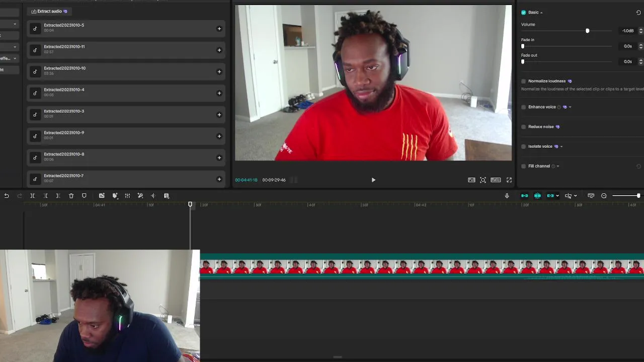Click the Volume slider handle
This screenshot has height=362, width=644.
click(587, 31)
